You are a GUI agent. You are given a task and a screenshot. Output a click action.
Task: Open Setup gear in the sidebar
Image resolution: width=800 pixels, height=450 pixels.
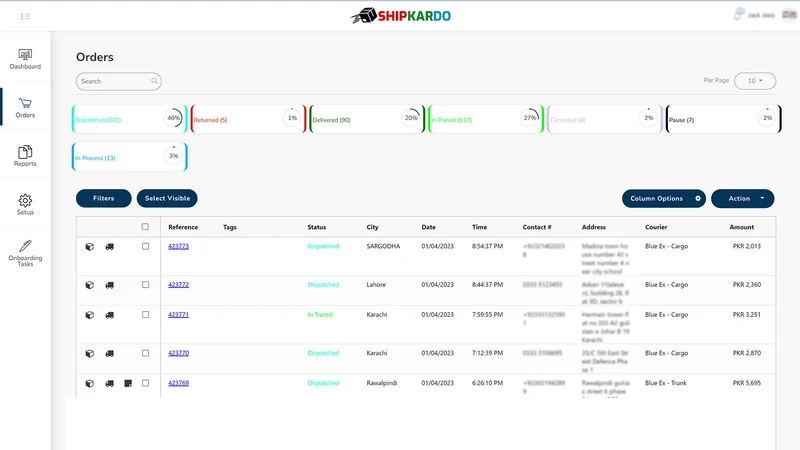click(25, 205)
